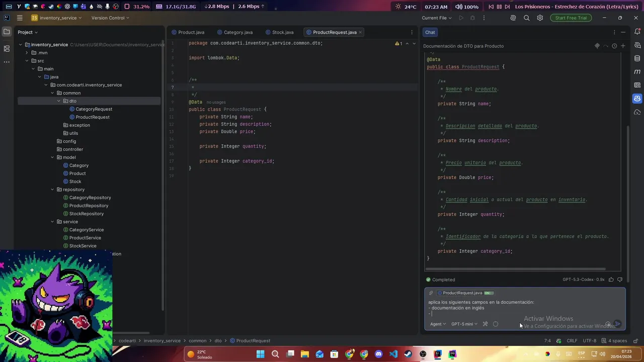Start a new chat with plus icon
This screenshot has width=644, height=362.
pos(623,46)
